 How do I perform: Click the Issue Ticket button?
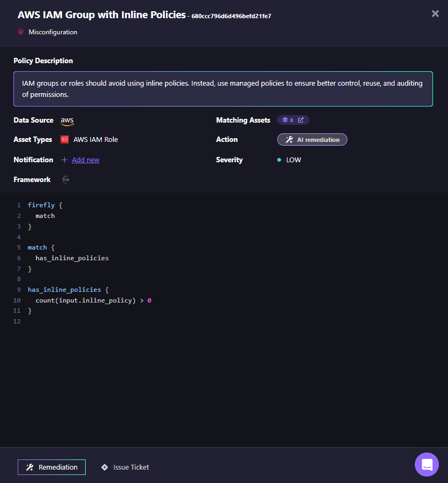[x=125, y=467]
